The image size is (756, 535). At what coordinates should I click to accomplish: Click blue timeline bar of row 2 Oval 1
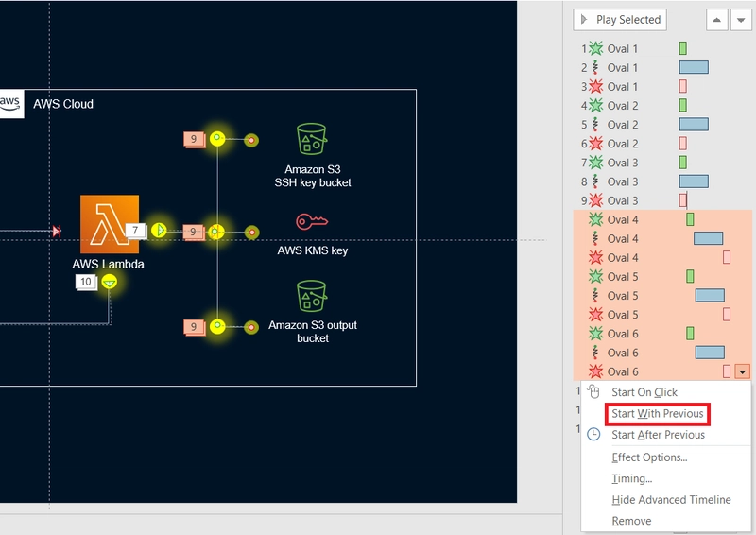coord(694,67)
